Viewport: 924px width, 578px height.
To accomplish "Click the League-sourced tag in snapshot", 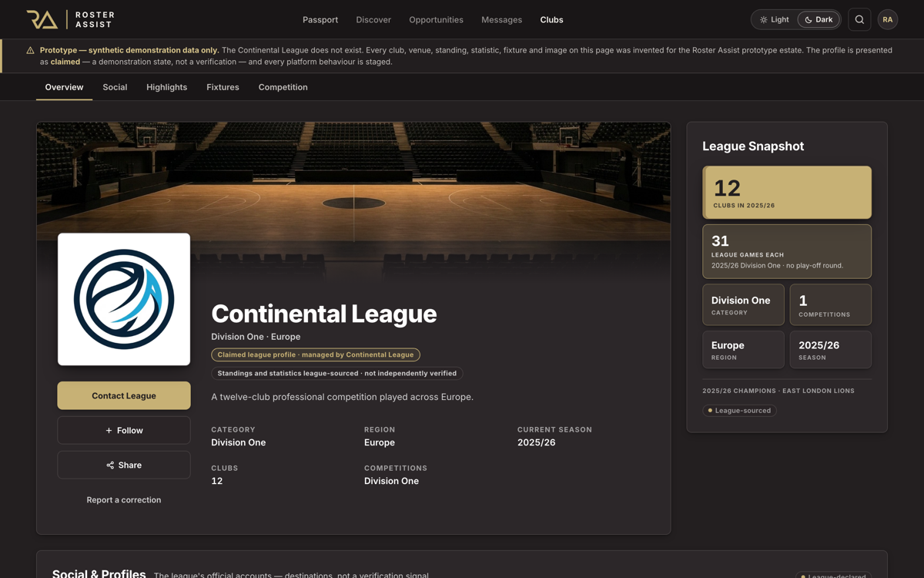I will [739, 410].
